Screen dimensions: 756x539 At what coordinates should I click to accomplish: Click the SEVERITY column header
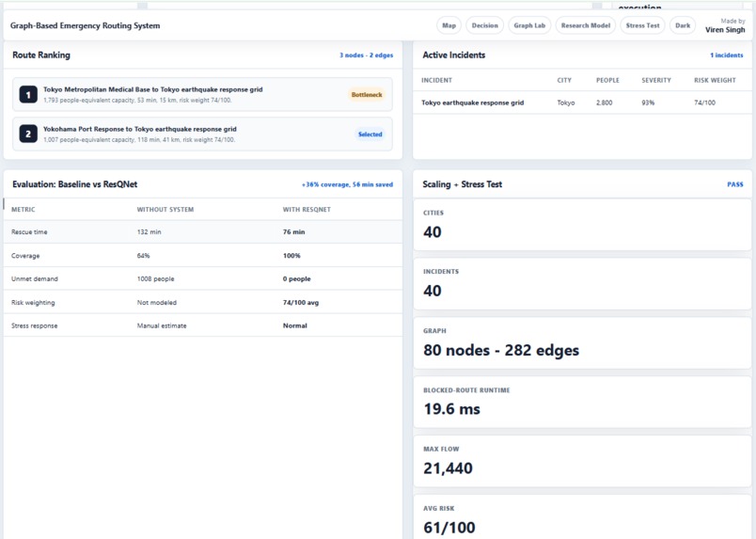[x=655, y=80]
